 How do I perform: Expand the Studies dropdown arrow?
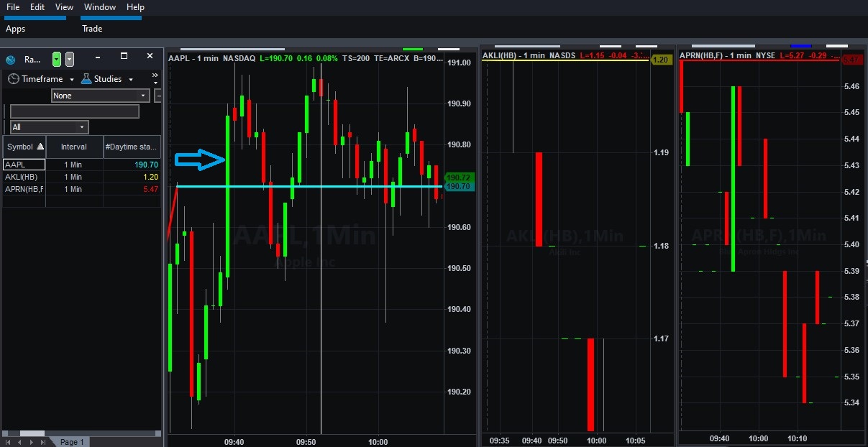(x=130, y=80)
